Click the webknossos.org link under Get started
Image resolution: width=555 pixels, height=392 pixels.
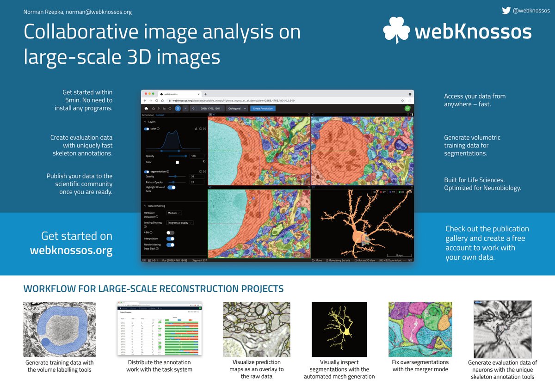tap(71, 251)
